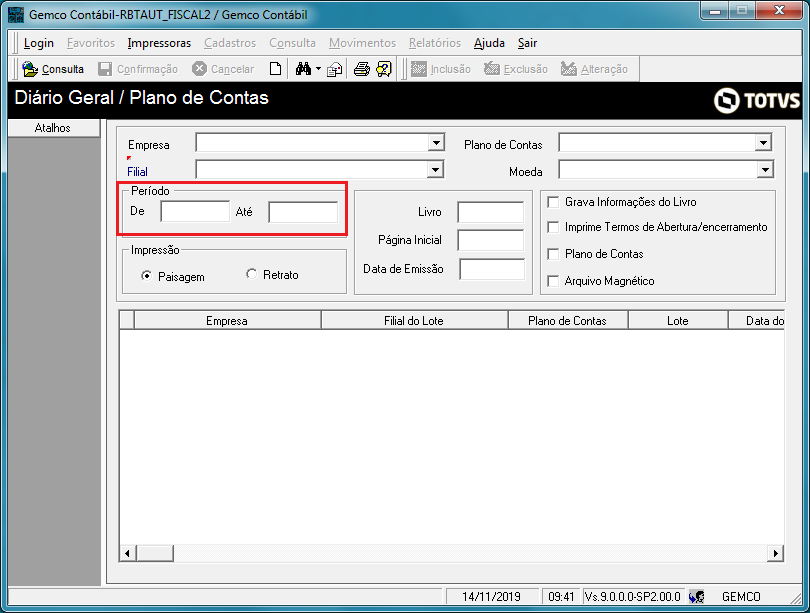Expand the Moeda dropdown
Screen dimensions: 810x613
click(765, 169)
